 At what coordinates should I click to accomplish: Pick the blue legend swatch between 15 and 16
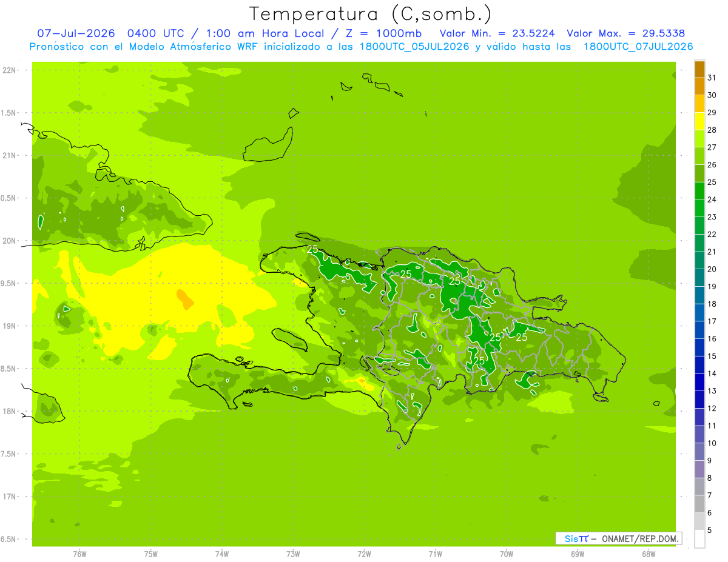tap(699, 347)
